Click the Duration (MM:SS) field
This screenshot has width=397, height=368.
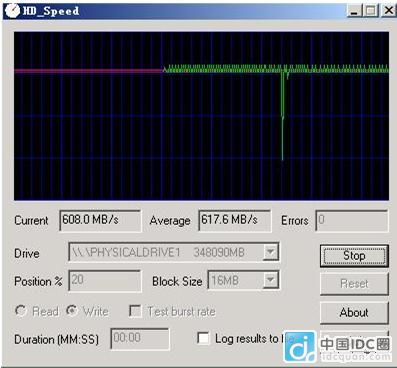point(140,338)
